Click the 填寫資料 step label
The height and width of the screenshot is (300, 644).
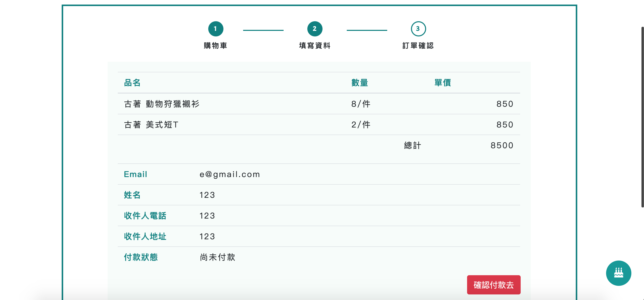coord(315,46)
